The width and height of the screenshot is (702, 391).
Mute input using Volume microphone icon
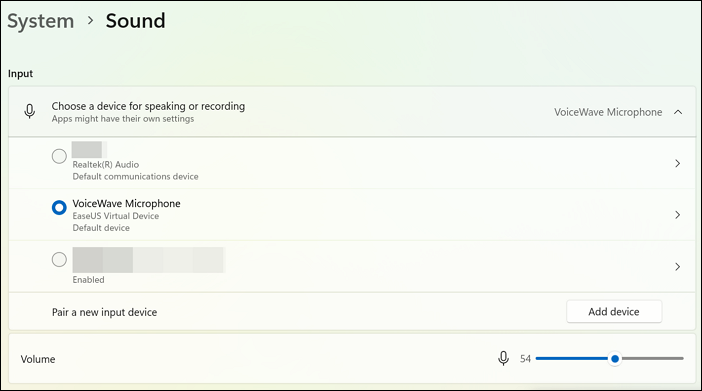coord(503,358)
